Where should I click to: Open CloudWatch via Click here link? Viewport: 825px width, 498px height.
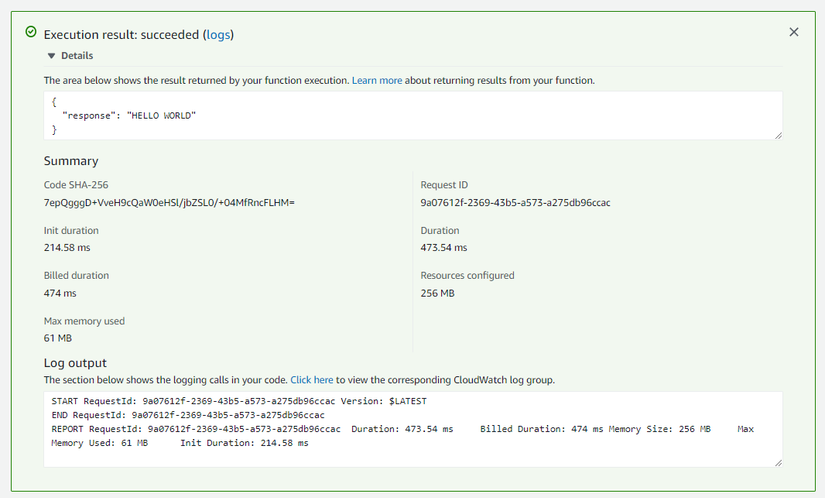tap(311, 380)
